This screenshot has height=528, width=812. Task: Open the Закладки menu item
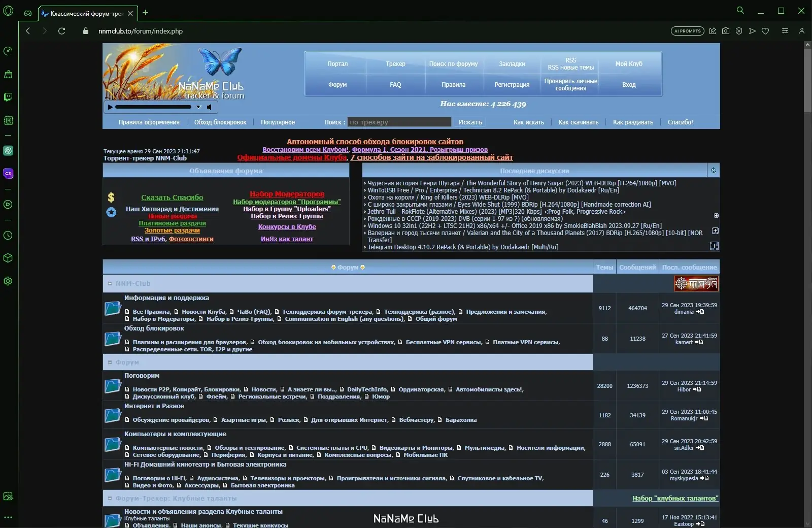(512, 64)
